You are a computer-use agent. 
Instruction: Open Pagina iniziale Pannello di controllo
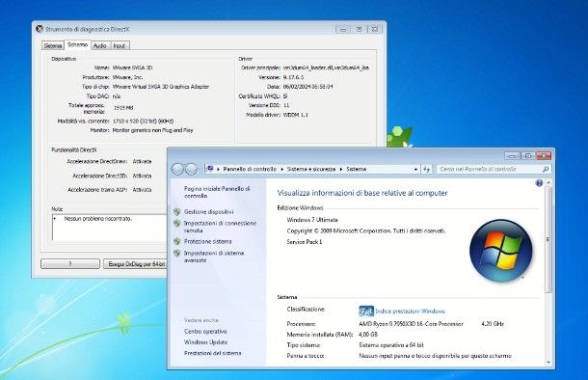[x=217, y=192]
